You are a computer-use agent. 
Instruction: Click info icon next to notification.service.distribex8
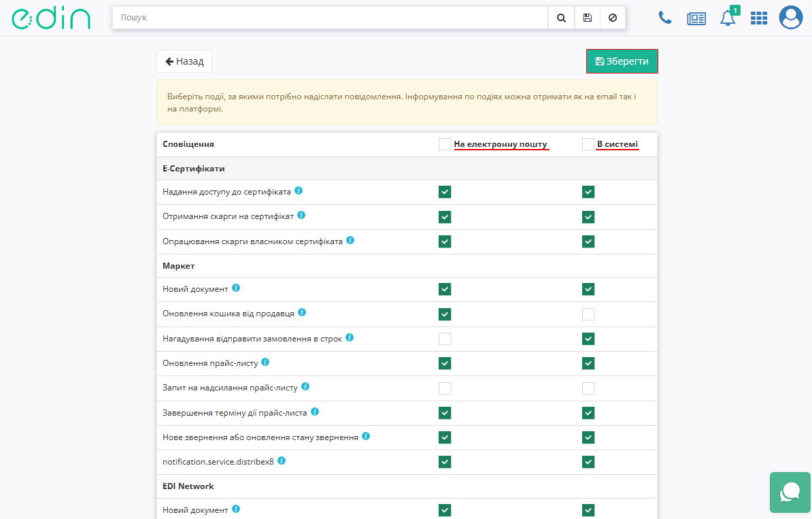(x=282, y=461)
